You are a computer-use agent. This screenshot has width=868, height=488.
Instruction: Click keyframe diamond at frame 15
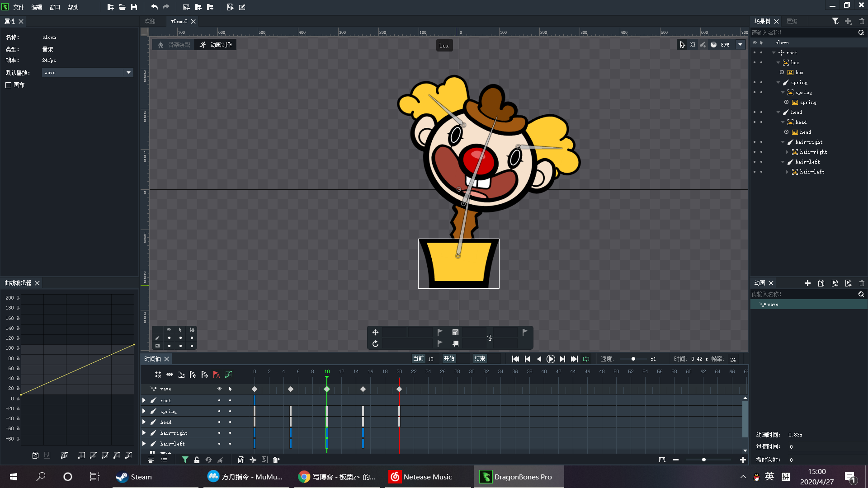[363, 389]
